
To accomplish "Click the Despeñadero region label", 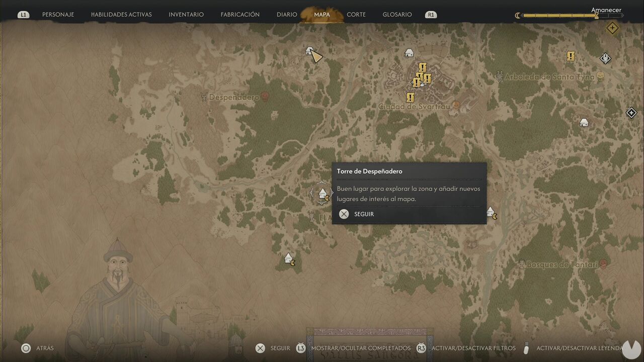I will click(x=234, y=97).
